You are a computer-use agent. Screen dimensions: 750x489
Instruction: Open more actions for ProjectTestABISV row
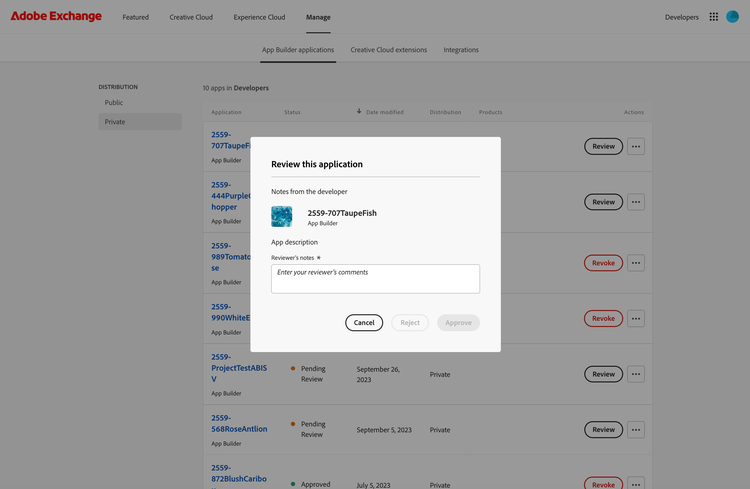(636, 374)
